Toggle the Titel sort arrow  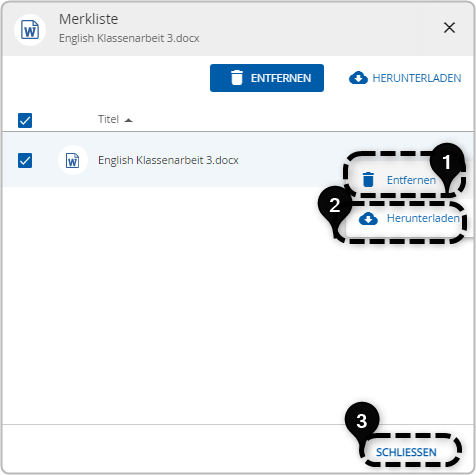point(128,120)
